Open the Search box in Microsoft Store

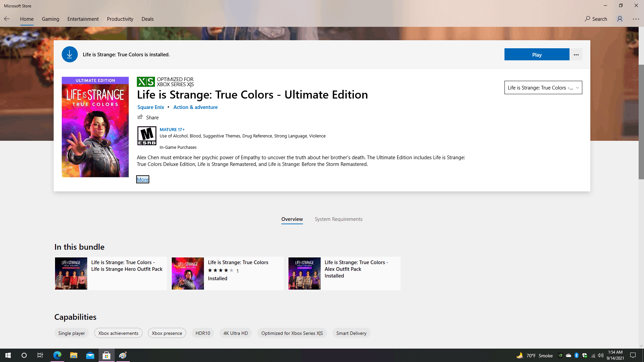click(596, 19)
